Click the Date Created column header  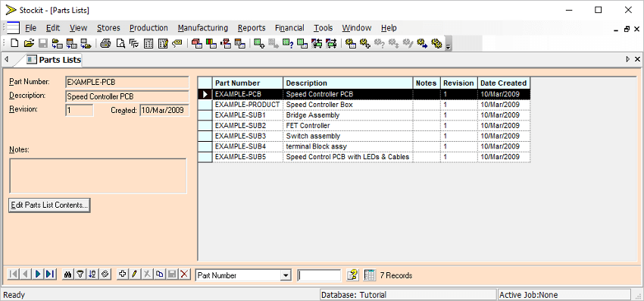[504, 83]
